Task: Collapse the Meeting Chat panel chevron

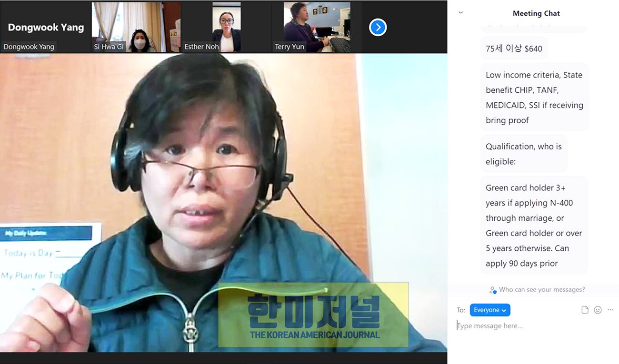Action: [460, 13]
